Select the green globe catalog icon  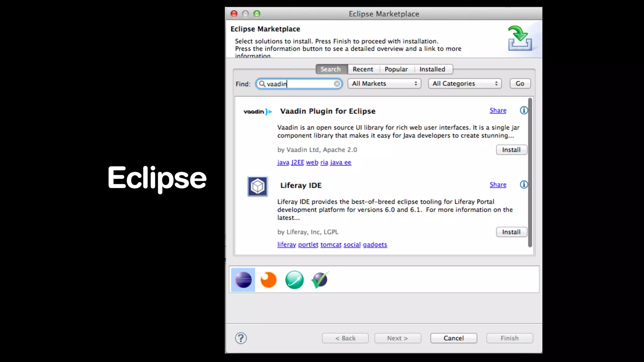[x=294, y=280]
